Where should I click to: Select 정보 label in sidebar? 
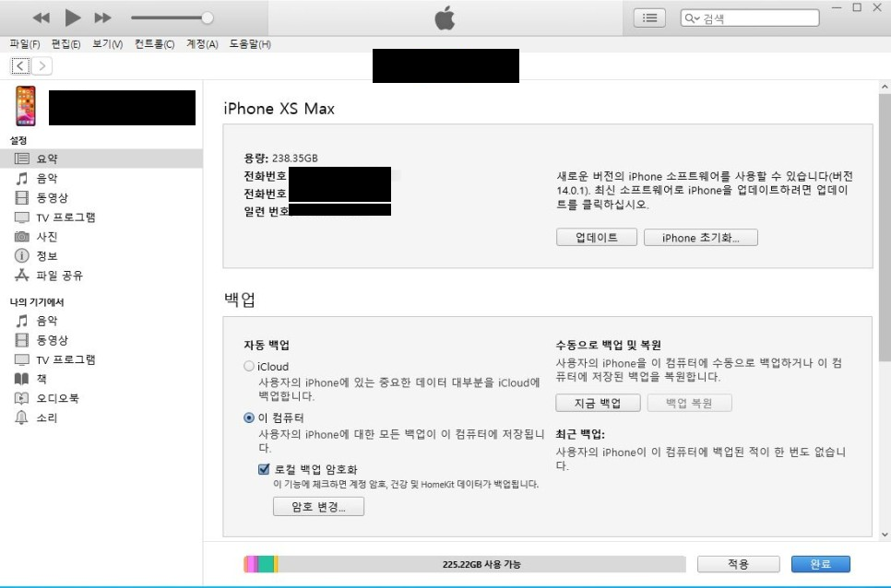(x=47, y=255)
